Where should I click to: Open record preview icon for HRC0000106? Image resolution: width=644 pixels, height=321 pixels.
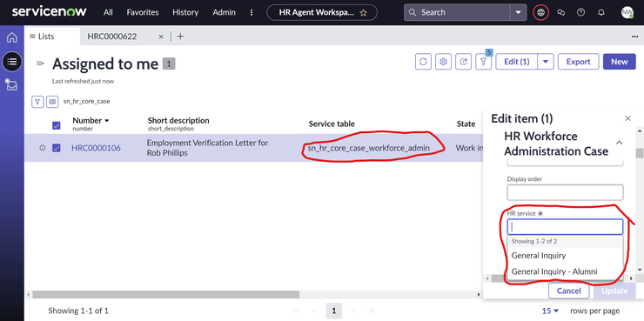(43, 148)
